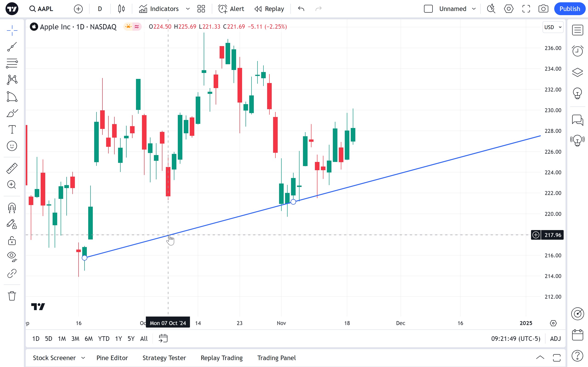Switch to the Pine Editor tab
Image resolution: width=588 pixels, height=367 pixels.
(112, 358)
